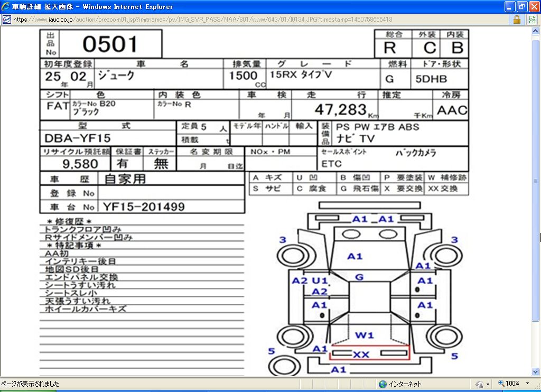
Task: Close the vehicle detail image window
Action: point(533,7)
